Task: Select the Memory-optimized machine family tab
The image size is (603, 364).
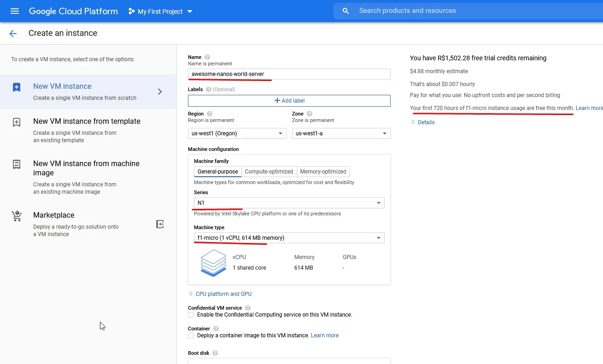Action: [x=323, y=172]
